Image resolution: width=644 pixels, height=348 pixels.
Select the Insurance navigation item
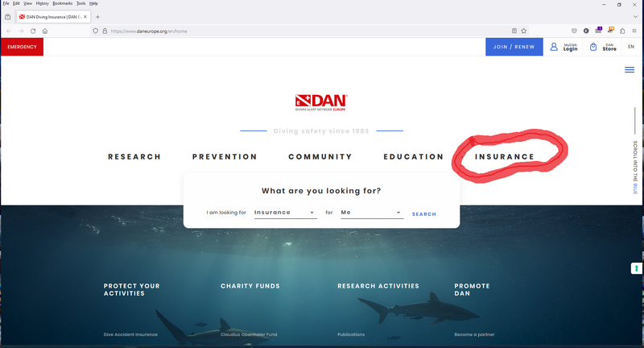pyautogui.click(x=505, y=156)
